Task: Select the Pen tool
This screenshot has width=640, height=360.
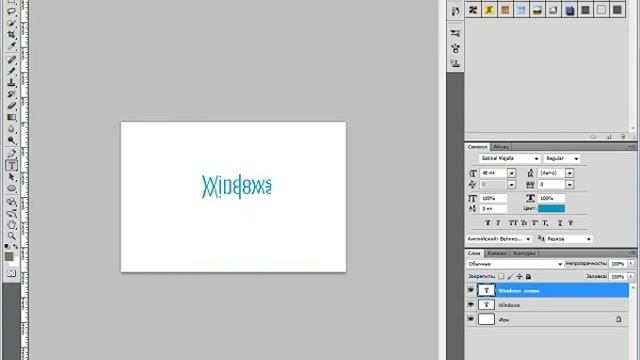Action: 12,154
